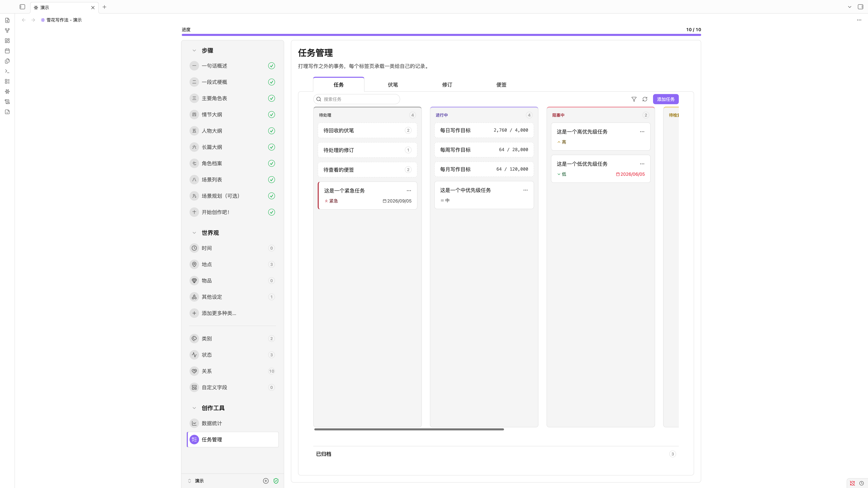This screenshot has width=868, height=488.
Task: Navigate back with the left arrow
Action: 24,20
